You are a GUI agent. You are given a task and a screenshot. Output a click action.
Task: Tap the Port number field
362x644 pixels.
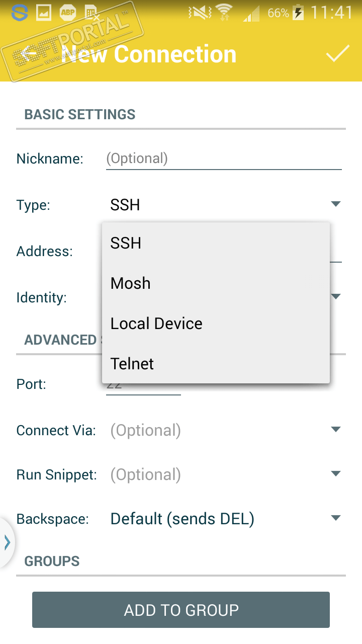[x=143, y=385]
